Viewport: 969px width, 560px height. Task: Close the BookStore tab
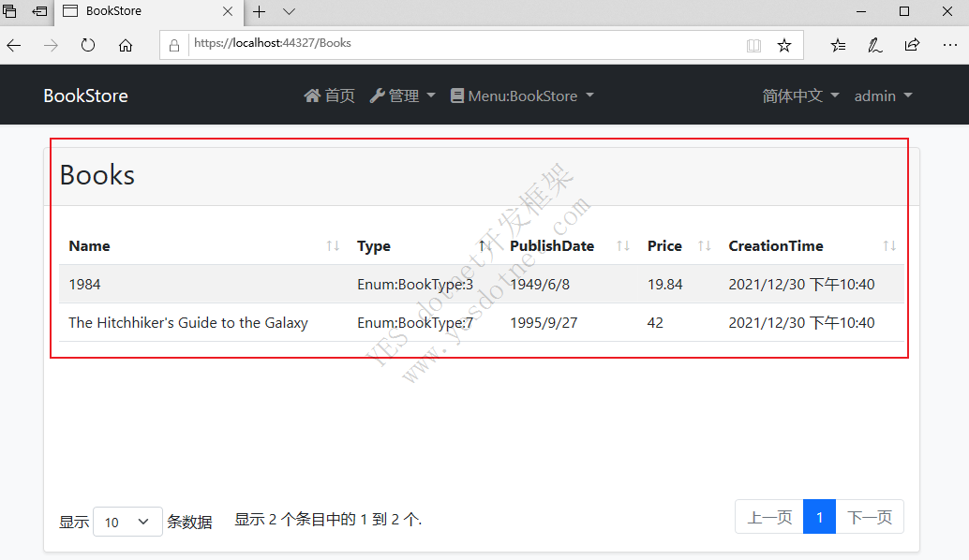point(228,11)
